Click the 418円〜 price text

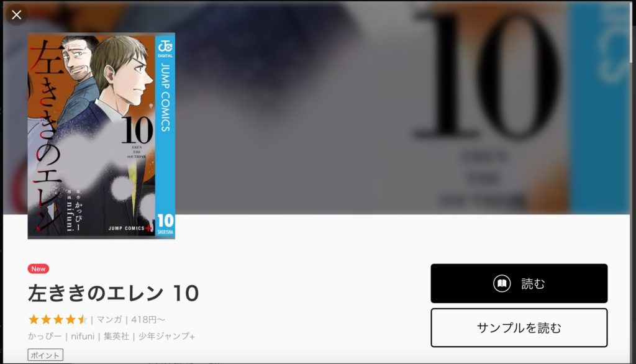coord(148,320)
